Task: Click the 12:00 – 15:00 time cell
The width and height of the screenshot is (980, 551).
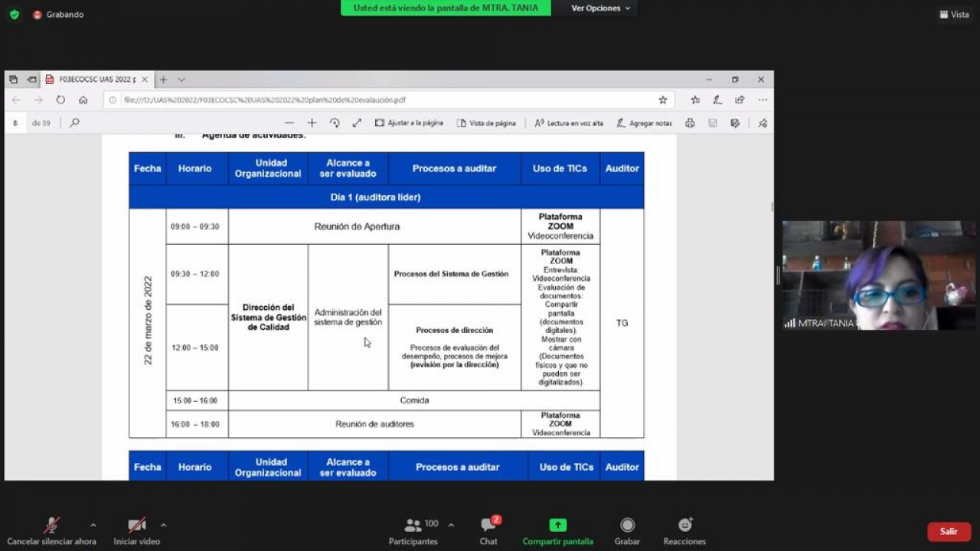Action: click(197, 347)
